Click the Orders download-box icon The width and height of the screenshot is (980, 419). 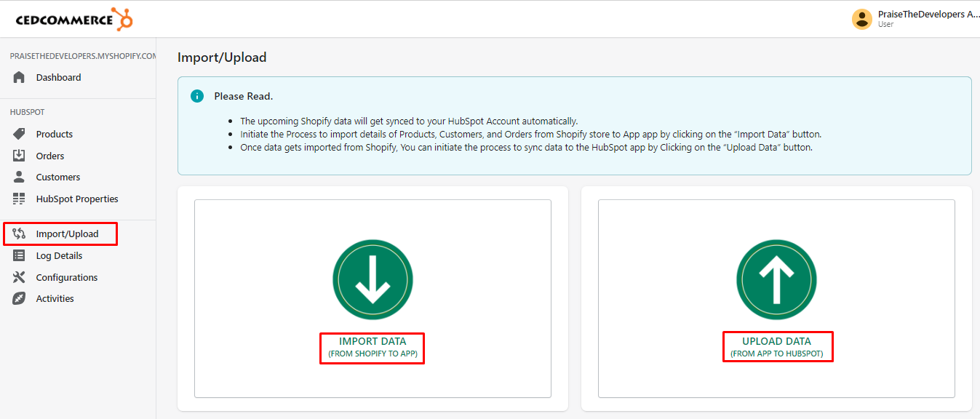click(20, 156)
